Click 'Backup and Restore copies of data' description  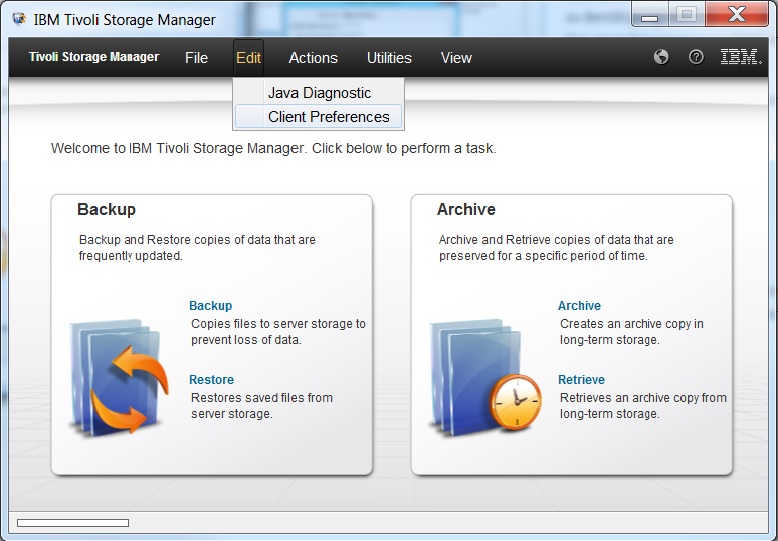197,248
